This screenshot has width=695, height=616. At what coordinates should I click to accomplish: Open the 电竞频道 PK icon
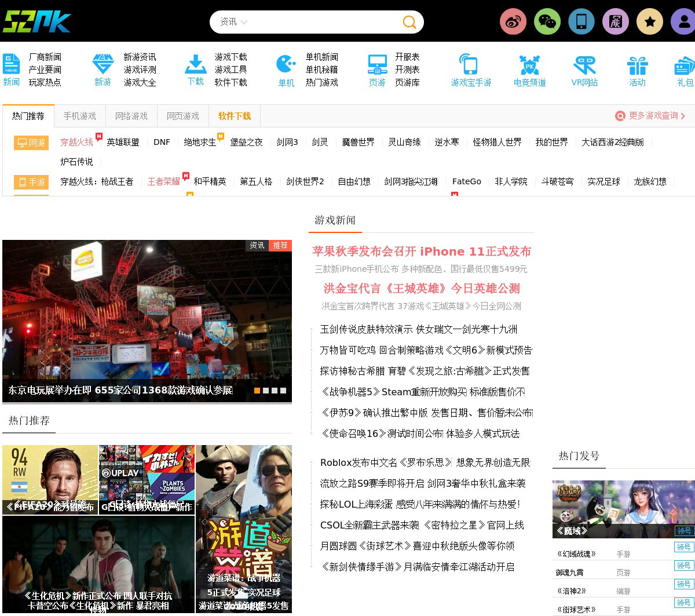(x=529, y=65)
